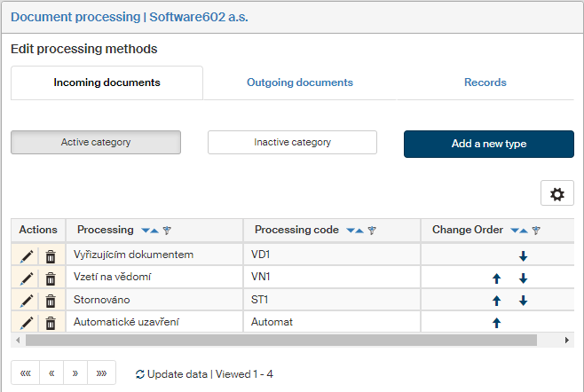Click Add a new type button

point(488,144)
